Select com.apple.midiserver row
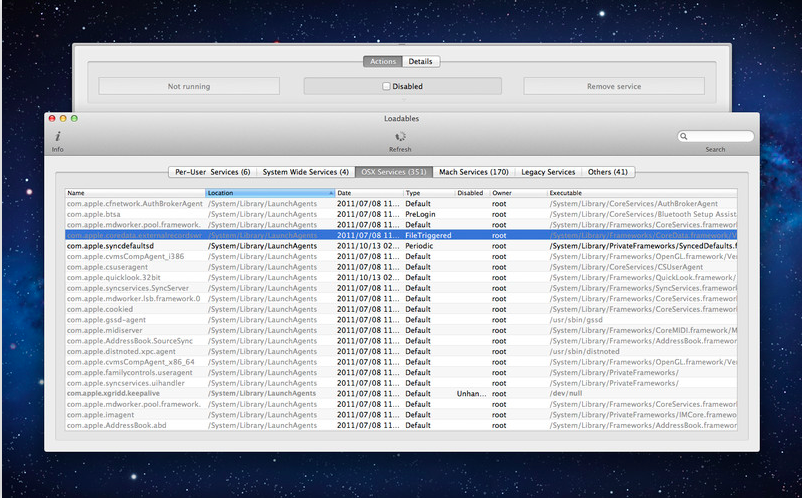The width and height of the screenshot is (802, 498). click(401, 330)
